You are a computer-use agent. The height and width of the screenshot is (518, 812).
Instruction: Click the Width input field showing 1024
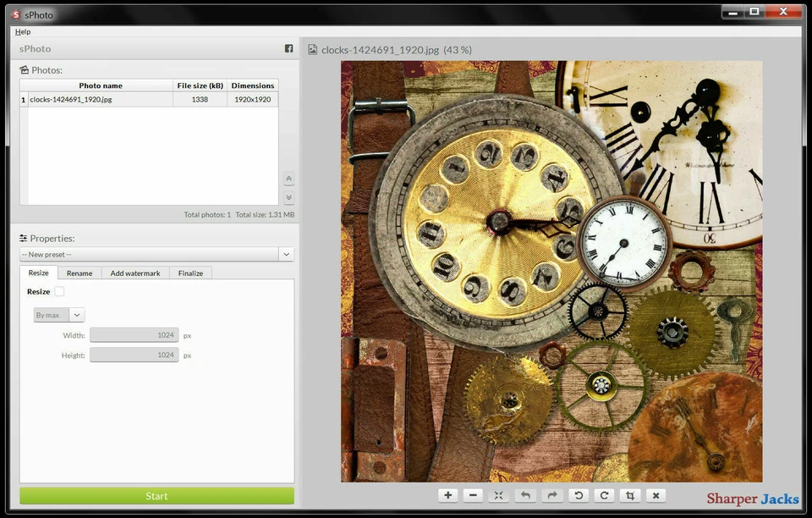pos(134,334)
